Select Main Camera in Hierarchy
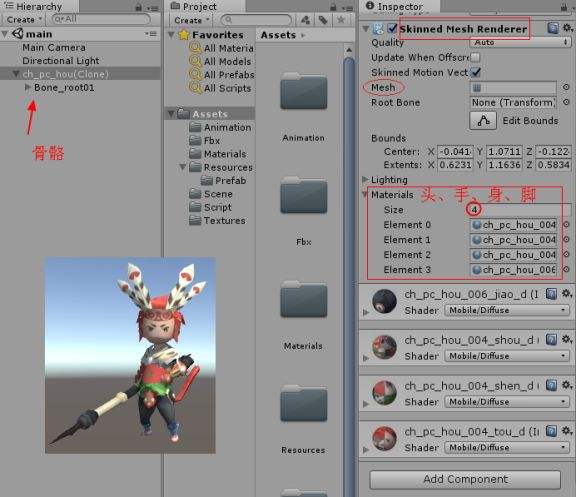The image size is (576, 497). (54, 47)
